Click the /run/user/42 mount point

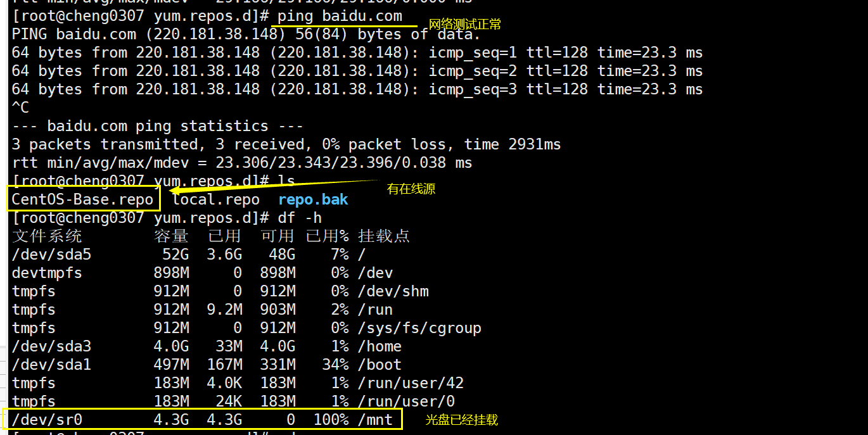tap(411, 383)
